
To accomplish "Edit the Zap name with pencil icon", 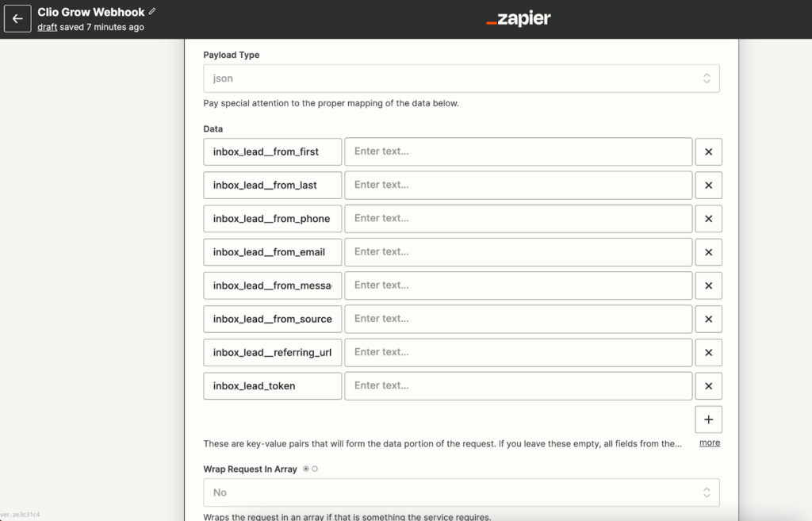I will click(x=152, y=12).
